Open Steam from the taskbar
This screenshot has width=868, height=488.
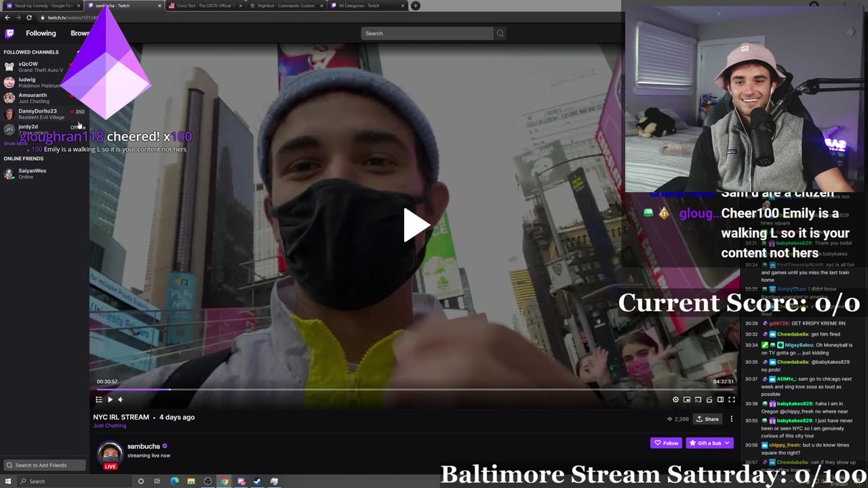(x=258, y=481)
